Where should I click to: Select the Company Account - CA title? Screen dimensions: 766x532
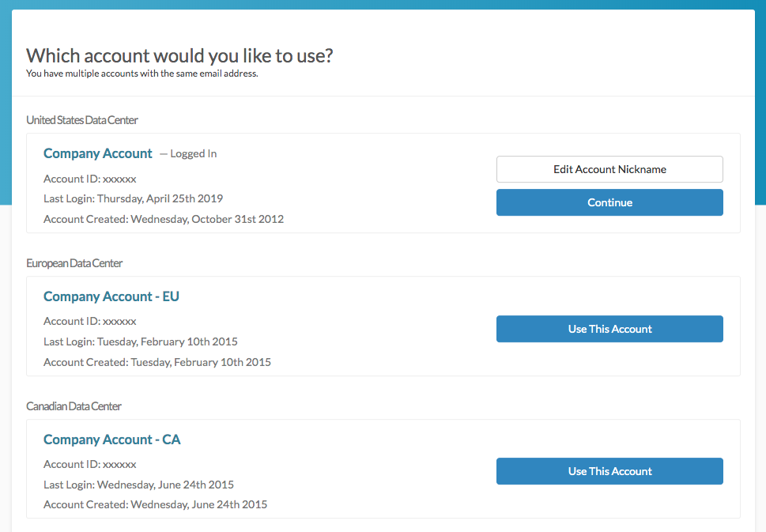[112, 440]
